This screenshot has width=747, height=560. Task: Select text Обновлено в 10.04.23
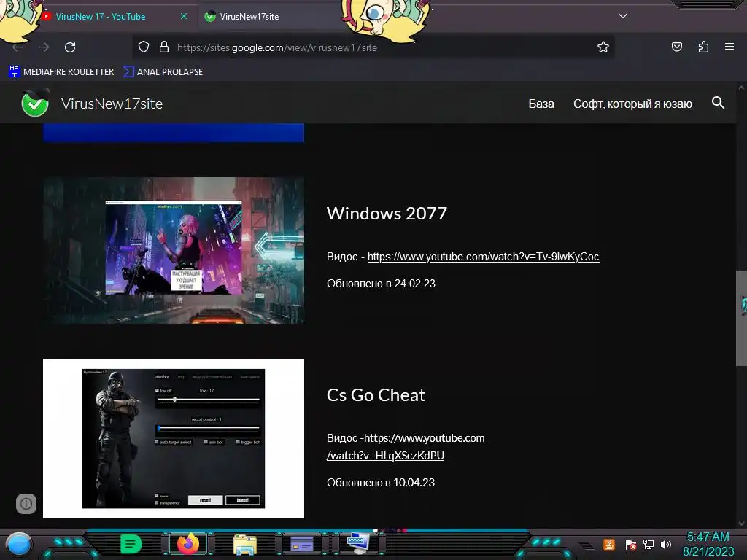click(381, 483)
